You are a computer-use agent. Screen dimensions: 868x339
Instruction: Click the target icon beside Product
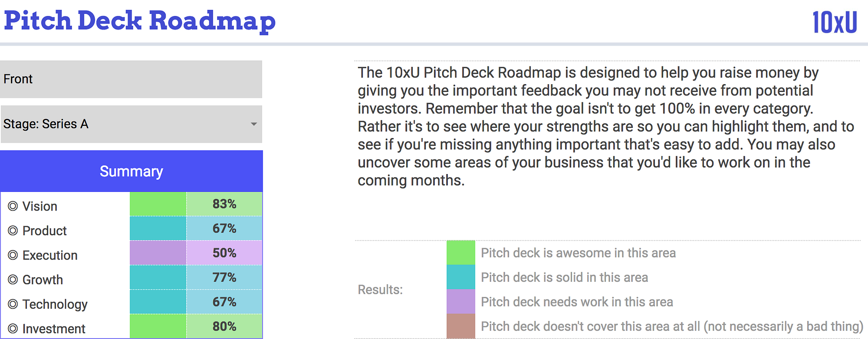(x=13, y=230)
